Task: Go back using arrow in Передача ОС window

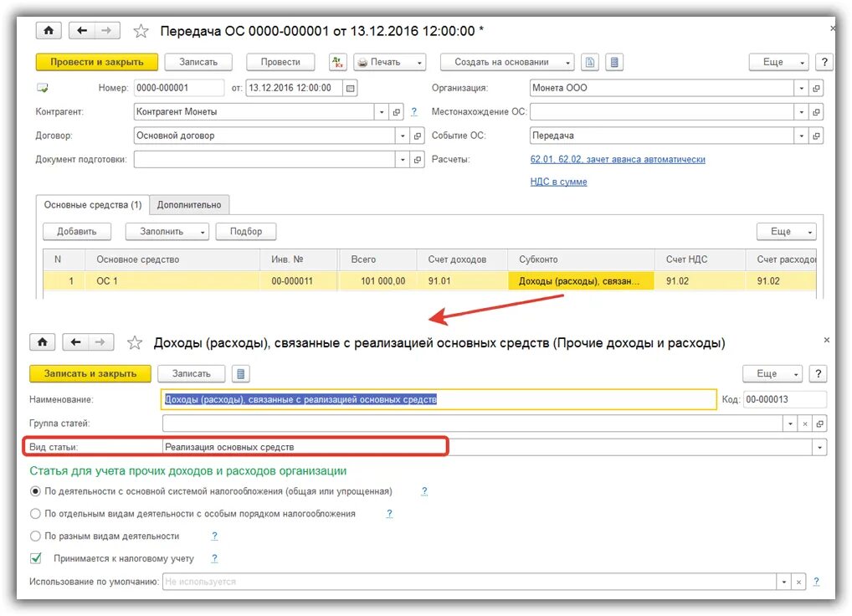Action: coord(82,30)
